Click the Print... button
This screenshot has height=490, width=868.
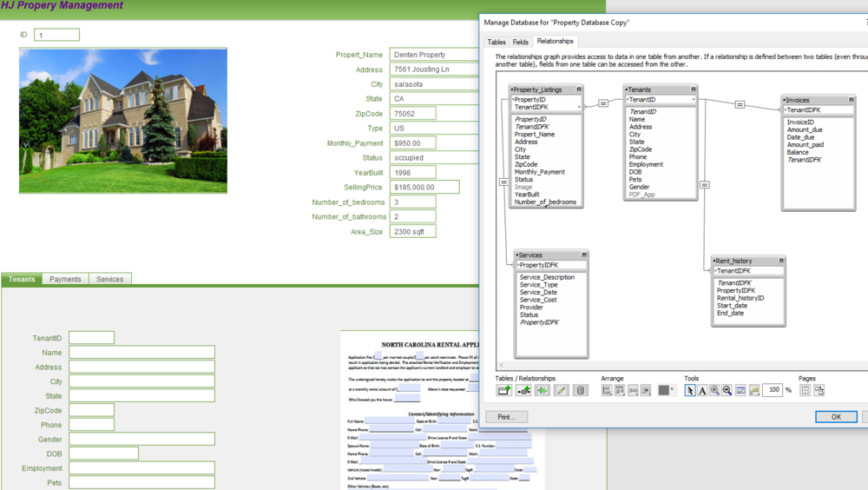(506, 417)
